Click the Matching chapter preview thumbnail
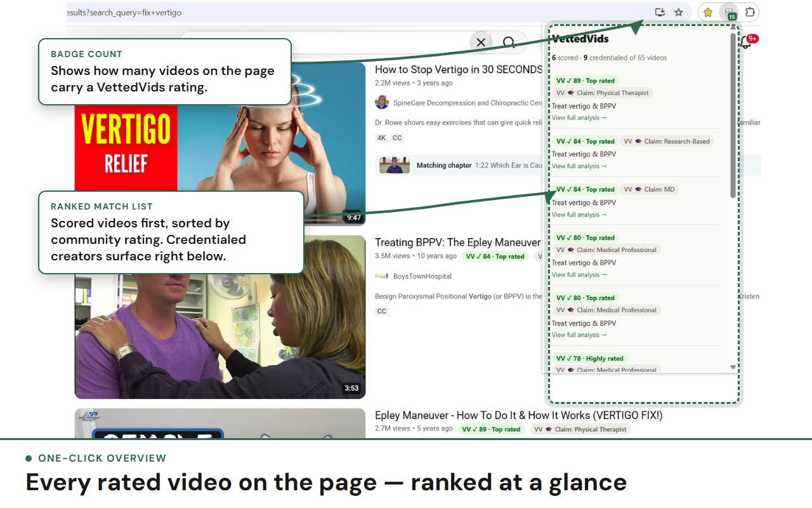The width and height of the screenshot is (812, 508). pyautogui.click(x=395, y=165)
